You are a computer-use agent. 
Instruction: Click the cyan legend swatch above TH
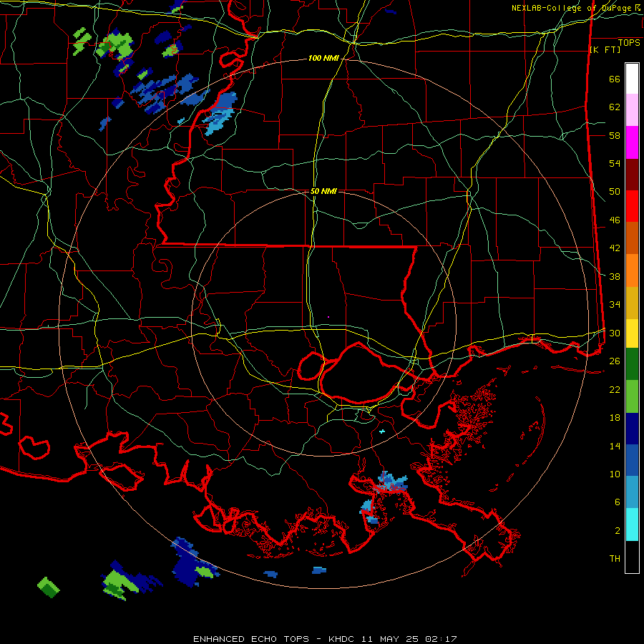(x=632, y=525)
